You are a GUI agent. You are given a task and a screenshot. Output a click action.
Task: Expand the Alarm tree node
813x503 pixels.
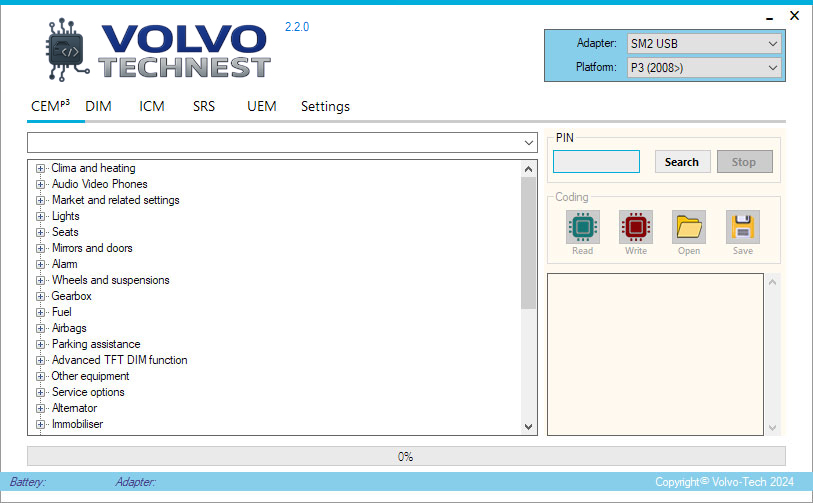(40, 264)
